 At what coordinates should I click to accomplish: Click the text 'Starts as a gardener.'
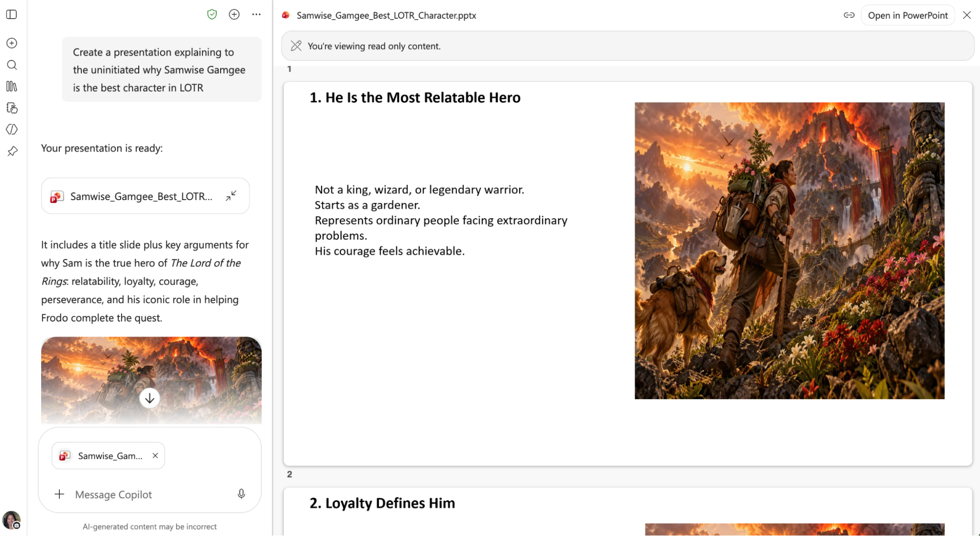click(x=367, y=205)
